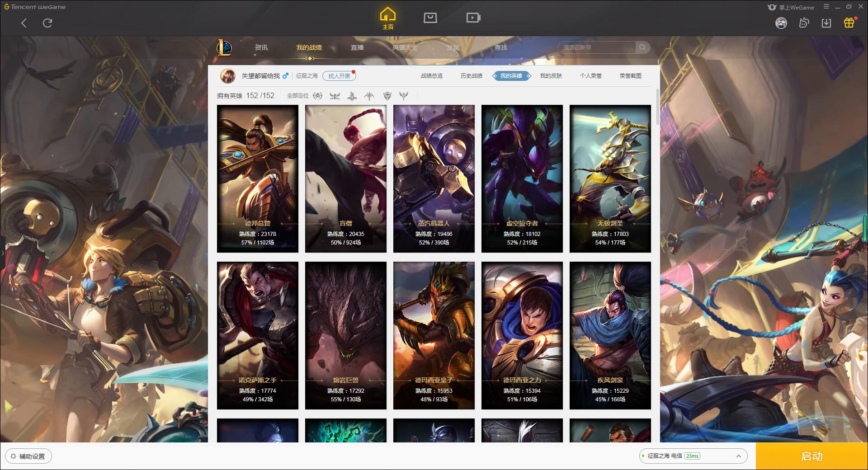Open the 掌上WeGame mobile link
Image resolution: width=868 pixels, height=470 pixels.
(x=791, y=7)
